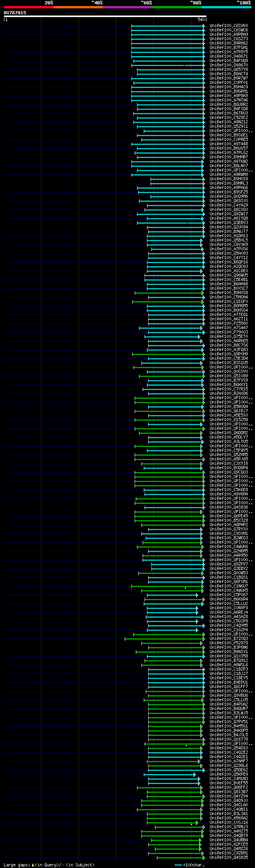
Task: Click the UniRef100_Q6DDM2 hit name
Action: (x=229, y=433)
